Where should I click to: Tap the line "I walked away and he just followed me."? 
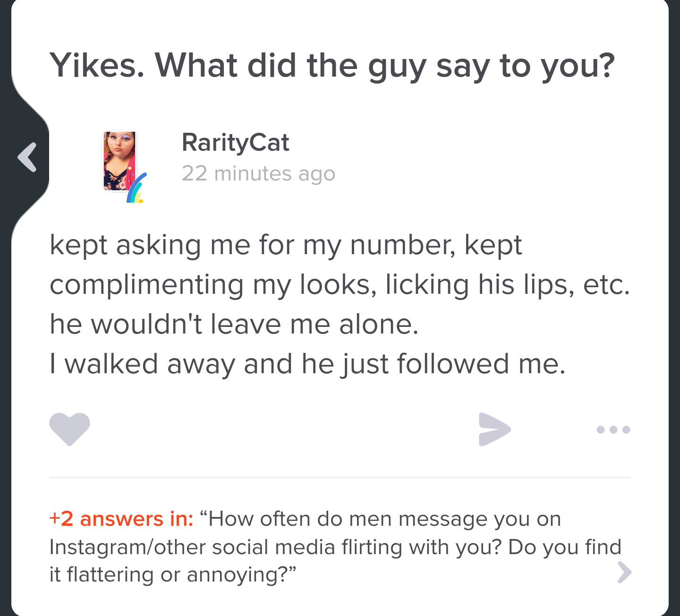307,364
